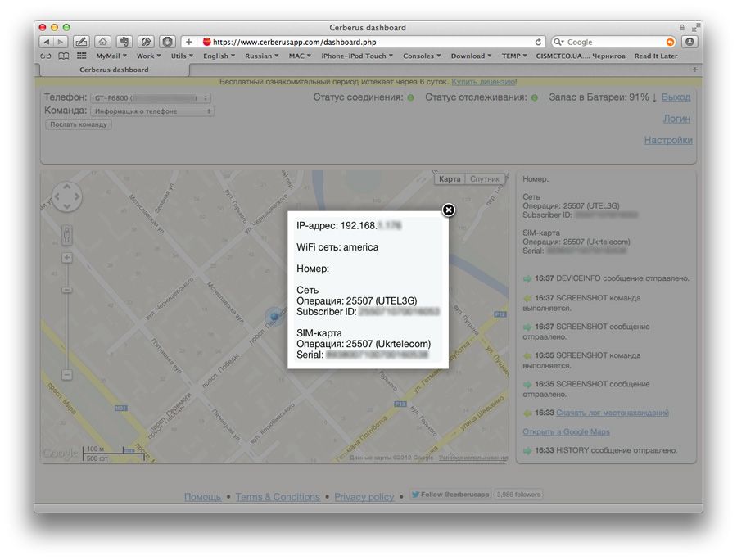Screen dimensions: 737x560
Task: Click the Home icon in Safari toolbar
Action: coord(102,42)
